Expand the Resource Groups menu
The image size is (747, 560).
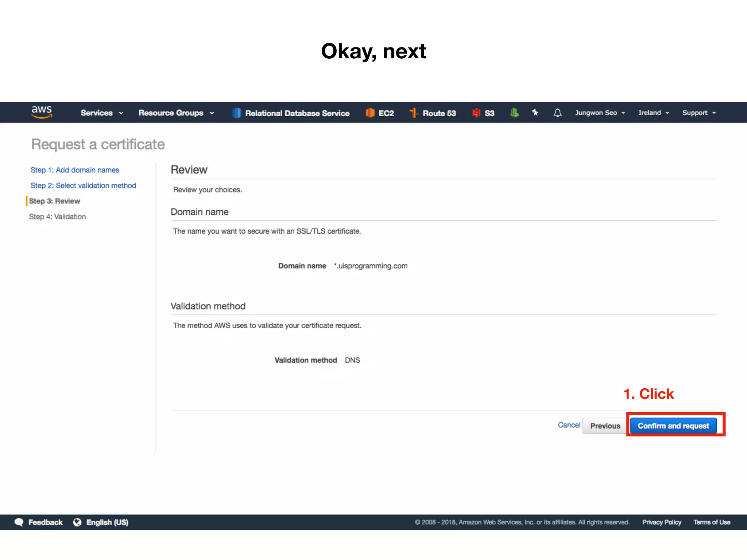[x=176, y=113]
